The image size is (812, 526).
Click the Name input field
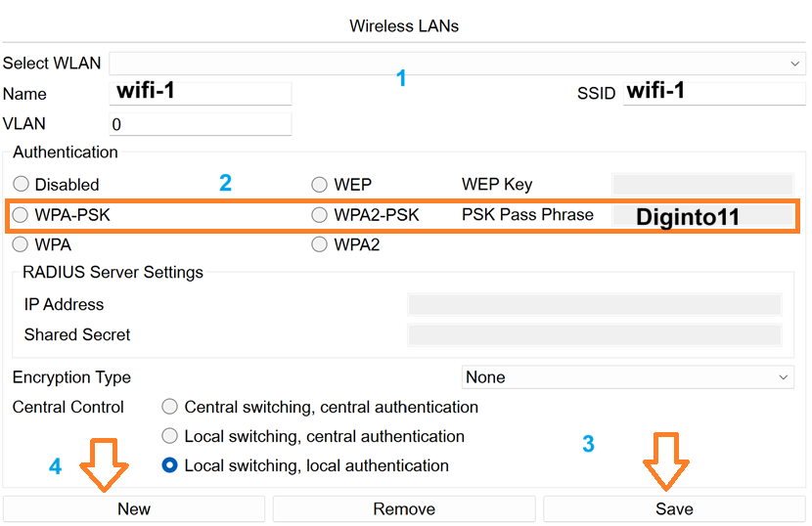(x=201, y=93)
